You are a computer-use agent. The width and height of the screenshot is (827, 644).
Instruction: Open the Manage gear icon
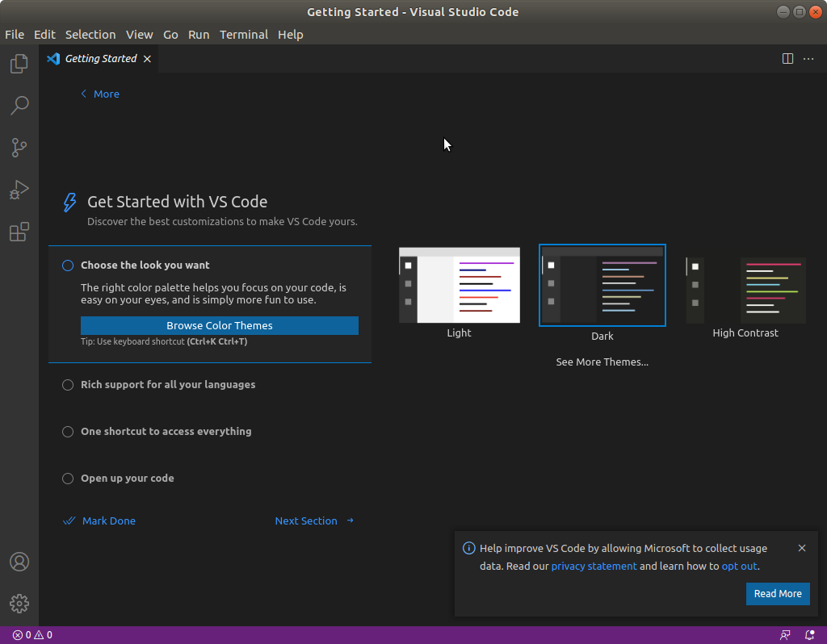coord(19,604)
